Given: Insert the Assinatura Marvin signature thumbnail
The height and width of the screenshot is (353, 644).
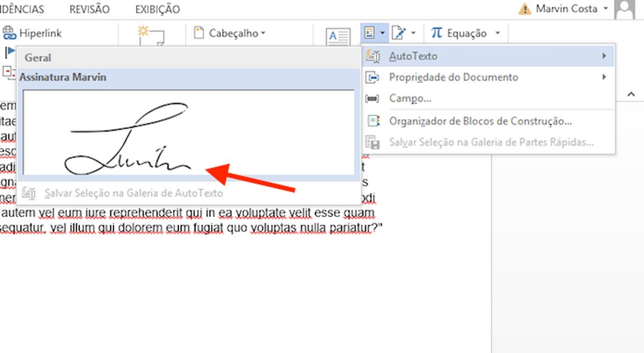Looking at the screenshot, I should [x=189, y=132].
